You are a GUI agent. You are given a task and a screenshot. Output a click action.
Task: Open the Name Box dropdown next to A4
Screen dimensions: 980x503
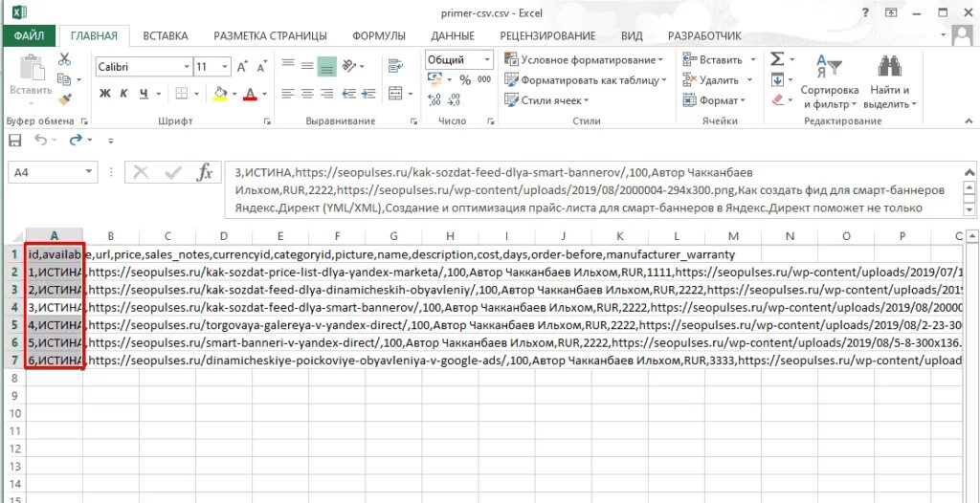pos(89,172)
